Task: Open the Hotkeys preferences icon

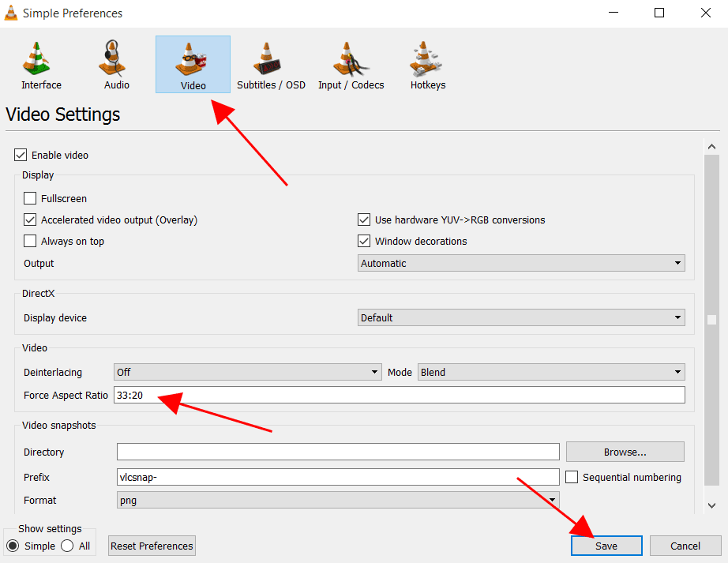Action: (427, 65)
